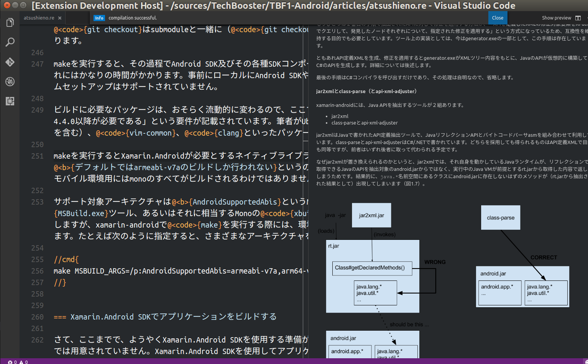The height and width of the screenshot is (364, 588).
Task: Click the red window close button
Action: coord(7,5)
